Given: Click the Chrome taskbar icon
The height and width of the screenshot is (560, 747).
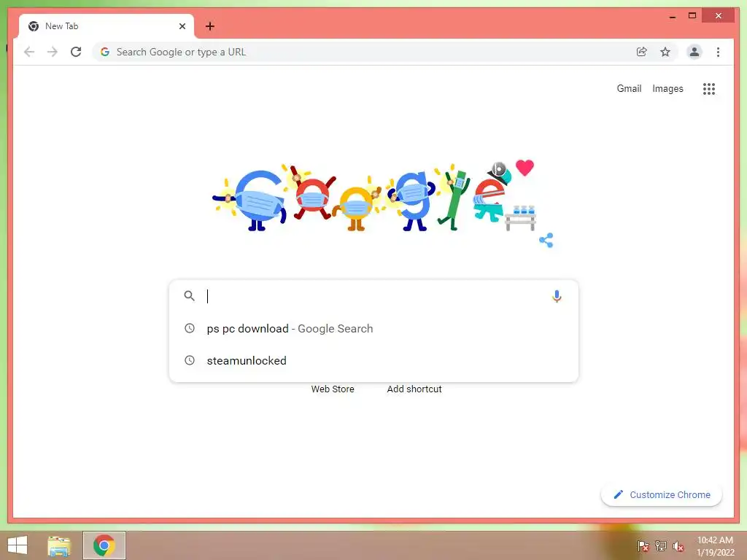Looking at the screenshot, I should click(x=104, y=545).
